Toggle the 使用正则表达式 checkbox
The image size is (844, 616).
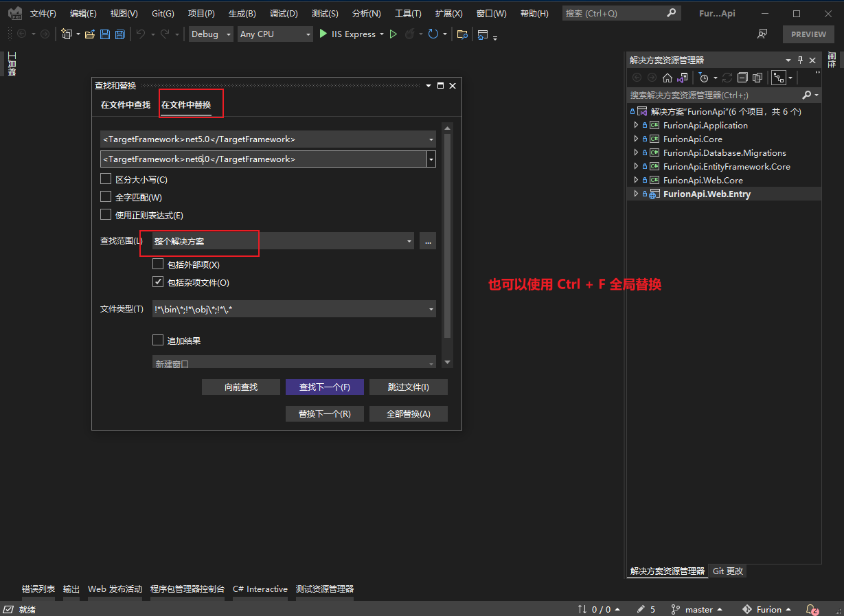106,215
